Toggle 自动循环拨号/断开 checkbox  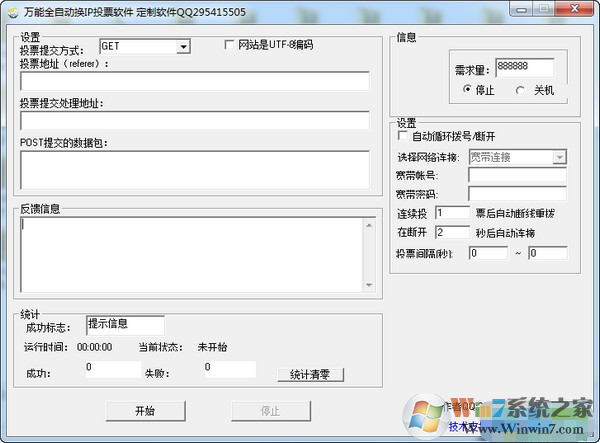coord(403,136)
